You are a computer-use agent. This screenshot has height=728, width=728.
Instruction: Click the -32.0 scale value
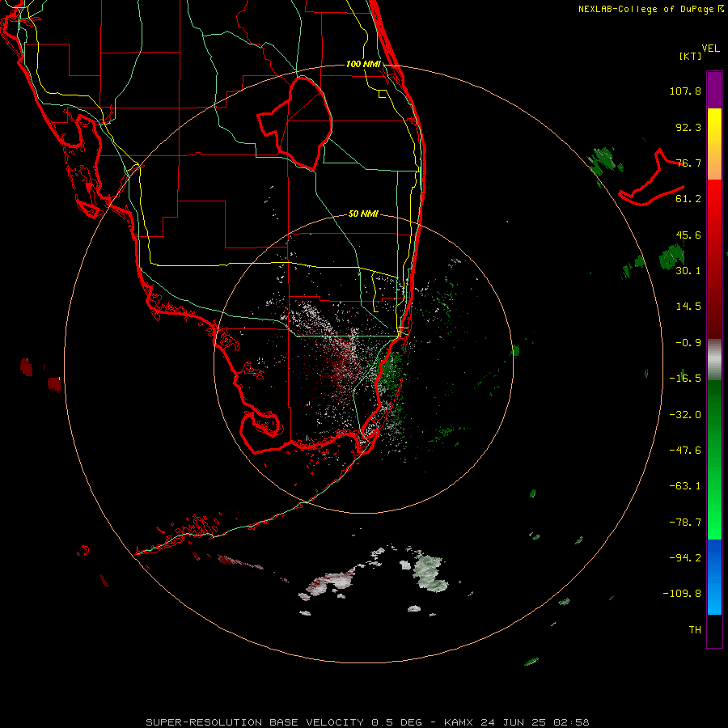tap(685, 415)
